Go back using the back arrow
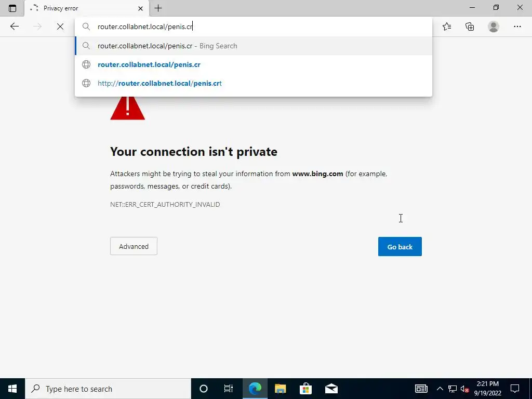Image resolution: width=532 pixels, height=399 pixels. pos(14,26)
